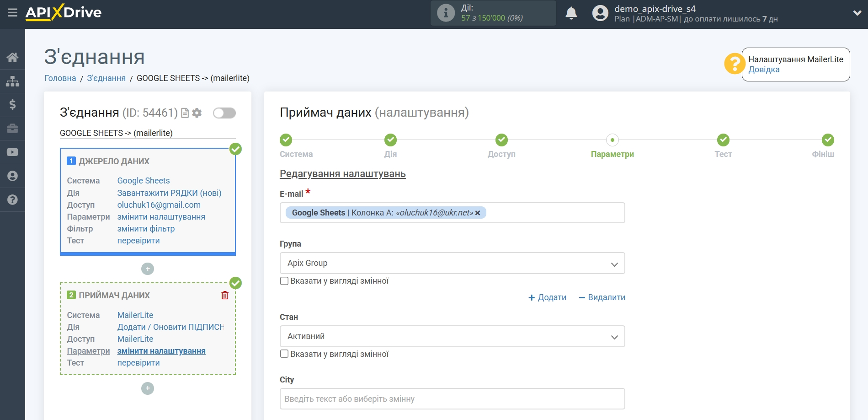Add a step below the data source block
This screenshot has height=420, width=868.
pos(148,269)
